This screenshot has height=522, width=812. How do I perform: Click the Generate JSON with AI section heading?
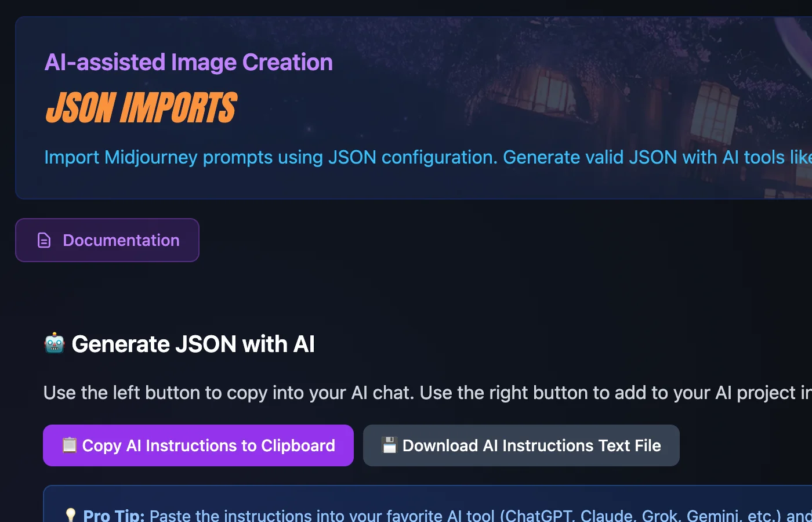(193, 343)
